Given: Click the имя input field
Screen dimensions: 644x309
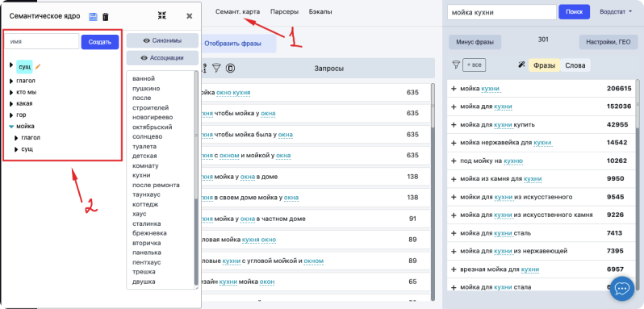Looking at the screenshot, I should [42, 41].
